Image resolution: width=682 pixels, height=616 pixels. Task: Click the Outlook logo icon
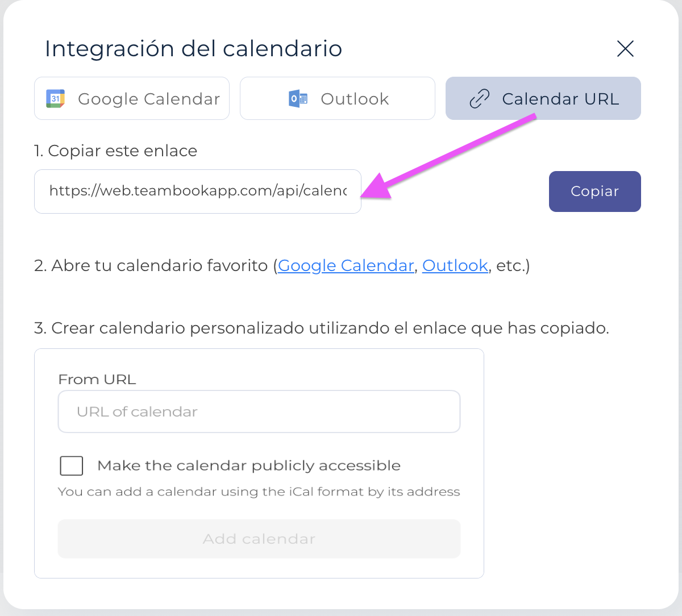298,98
